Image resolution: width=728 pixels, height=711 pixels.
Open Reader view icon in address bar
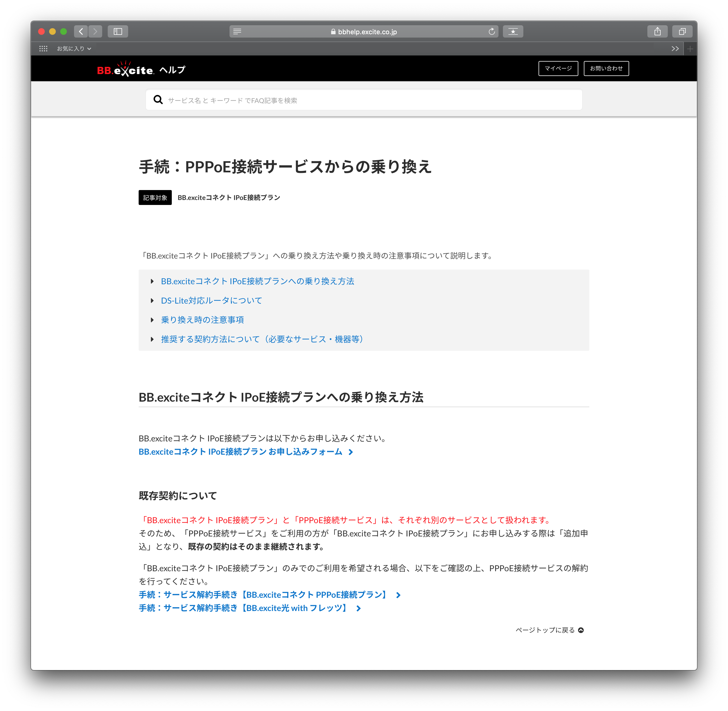[x=237, y=32]
